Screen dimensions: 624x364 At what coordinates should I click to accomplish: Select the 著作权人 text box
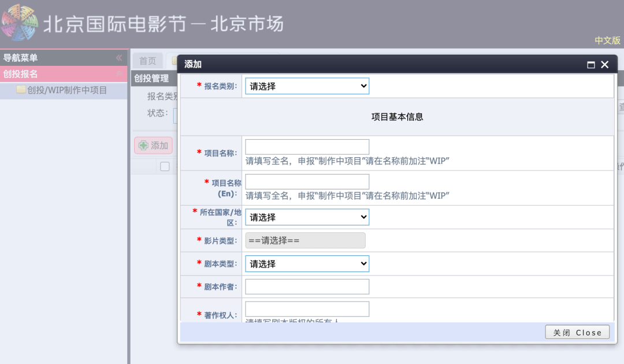point(307,309)
